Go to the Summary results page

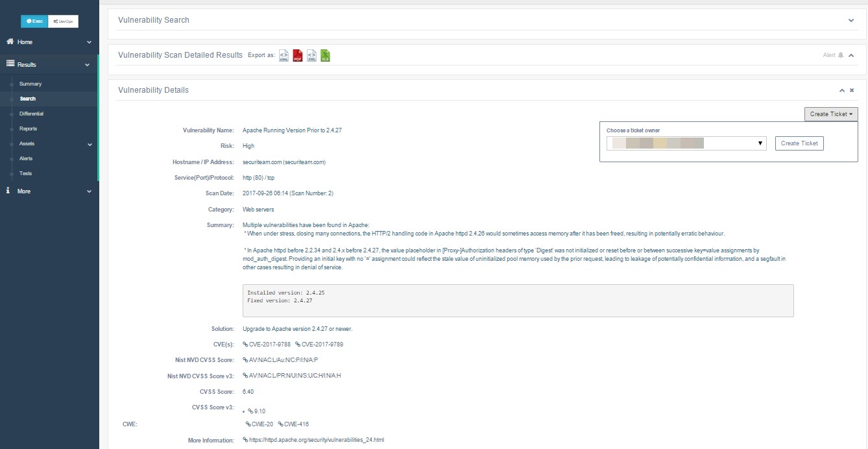(x=30, y=84)
